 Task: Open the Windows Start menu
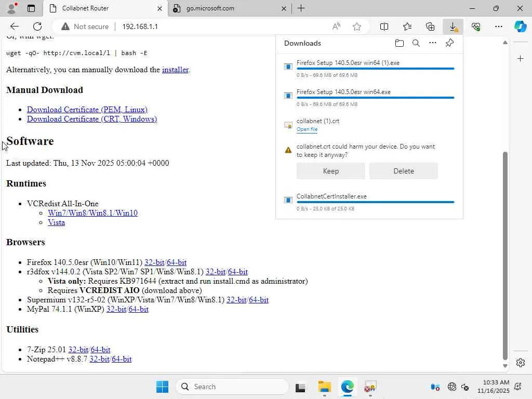pos(162,387)
